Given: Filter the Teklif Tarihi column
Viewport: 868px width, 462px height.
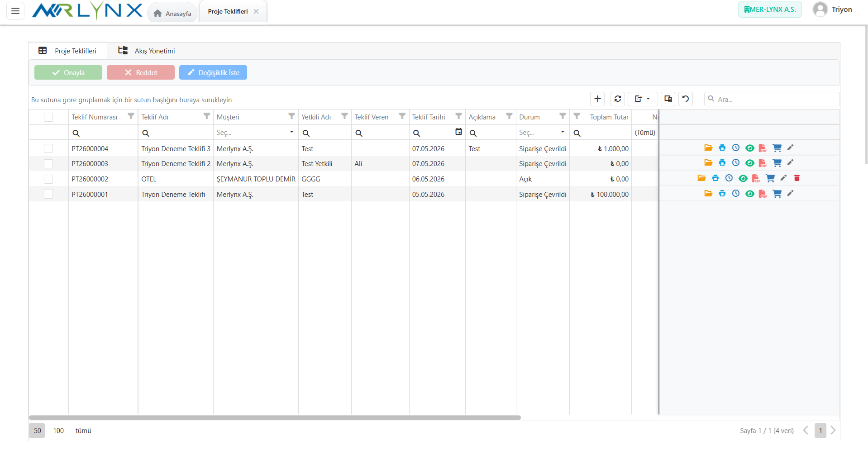Looking at the screenshot, I should coord(458,116).
